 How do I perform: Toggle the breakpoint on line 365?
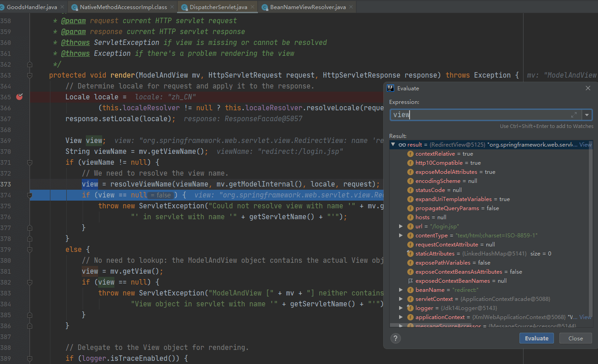pos(20,97)
